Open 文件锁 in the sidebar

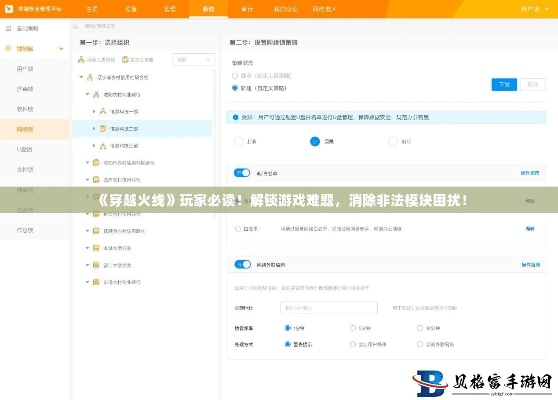25,169
